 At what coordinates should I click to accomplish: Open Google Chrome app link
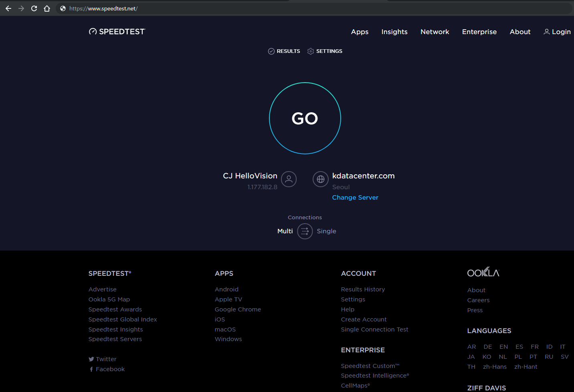point(238,309)
